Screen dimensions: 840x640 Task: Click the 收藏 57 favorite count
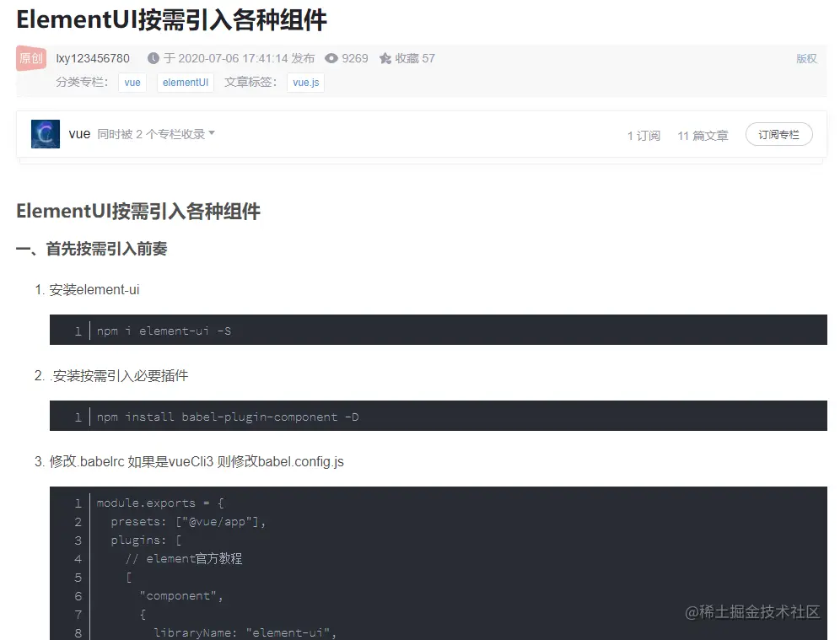pos(415,58)
